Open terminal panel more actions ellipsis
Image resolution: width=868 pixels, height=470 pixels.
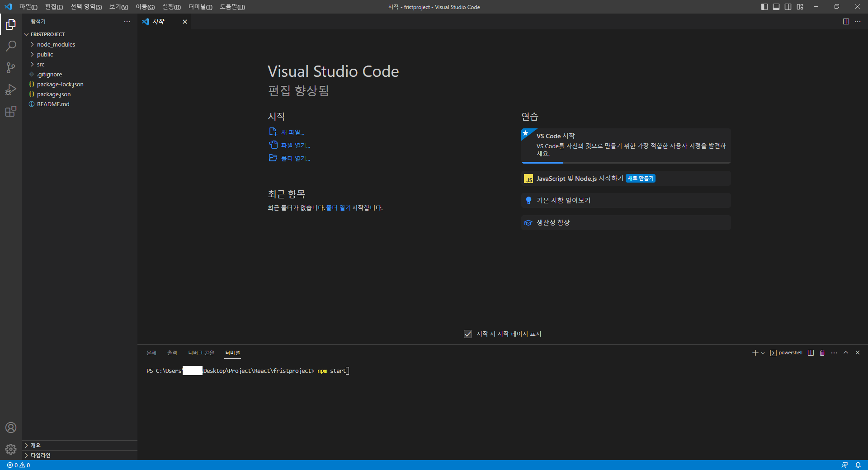coord(834,352)
